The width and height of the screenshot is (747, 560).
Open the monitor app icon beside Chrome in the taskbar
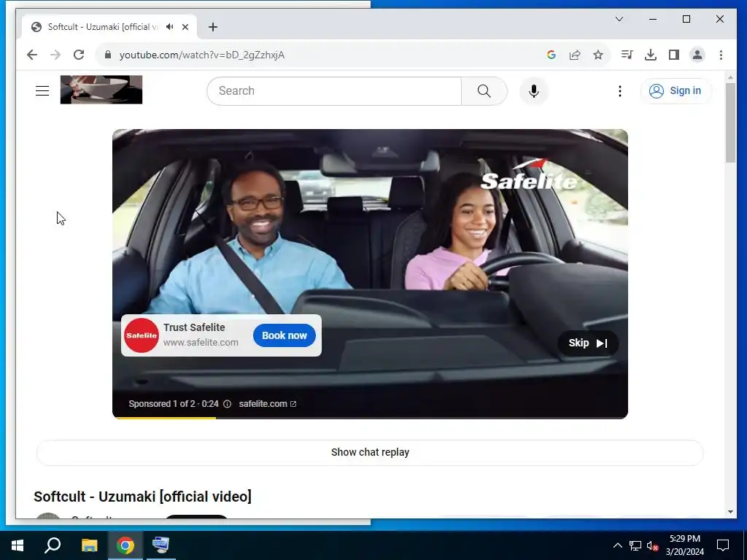[160, 545]
